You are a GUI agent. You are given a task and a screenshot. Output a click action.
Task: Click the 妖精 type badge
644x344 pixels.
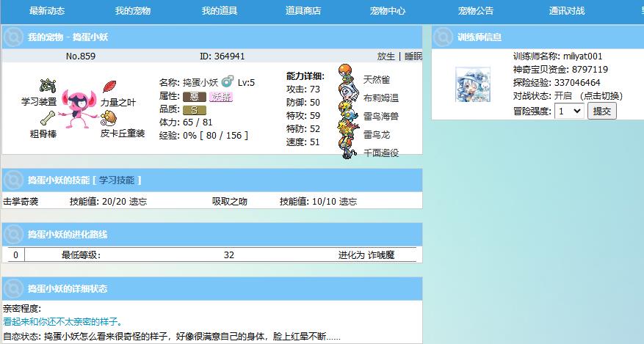(x=221, y=97)
